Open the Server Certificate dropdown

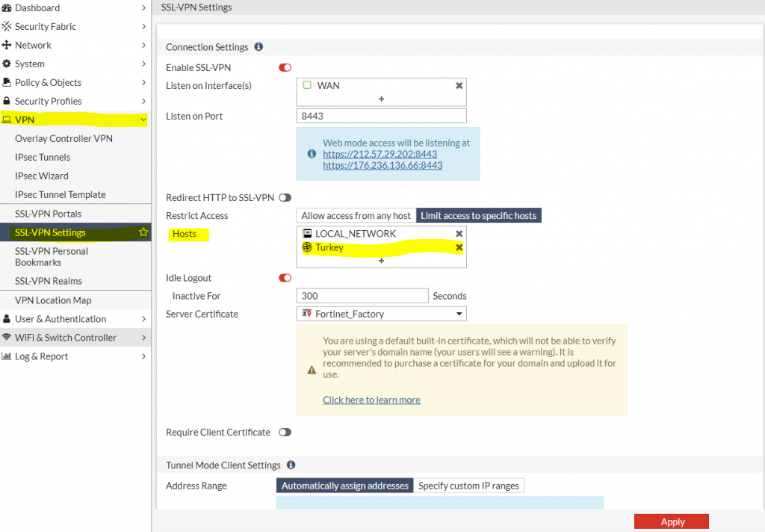(x=381, y=314)
